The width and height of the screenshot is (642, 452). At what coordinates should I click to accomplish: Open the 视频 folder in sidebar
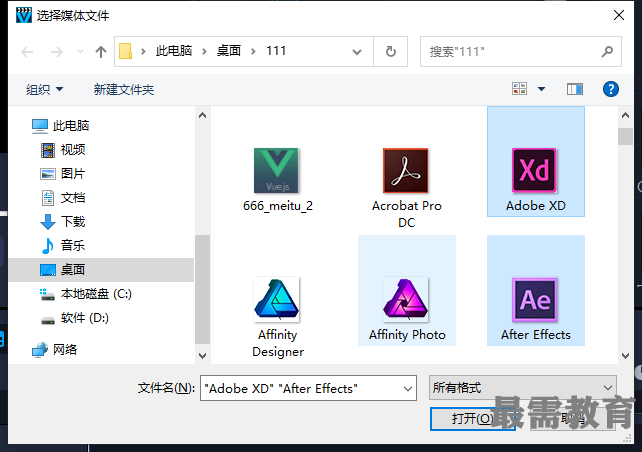[x=63, y=150]
